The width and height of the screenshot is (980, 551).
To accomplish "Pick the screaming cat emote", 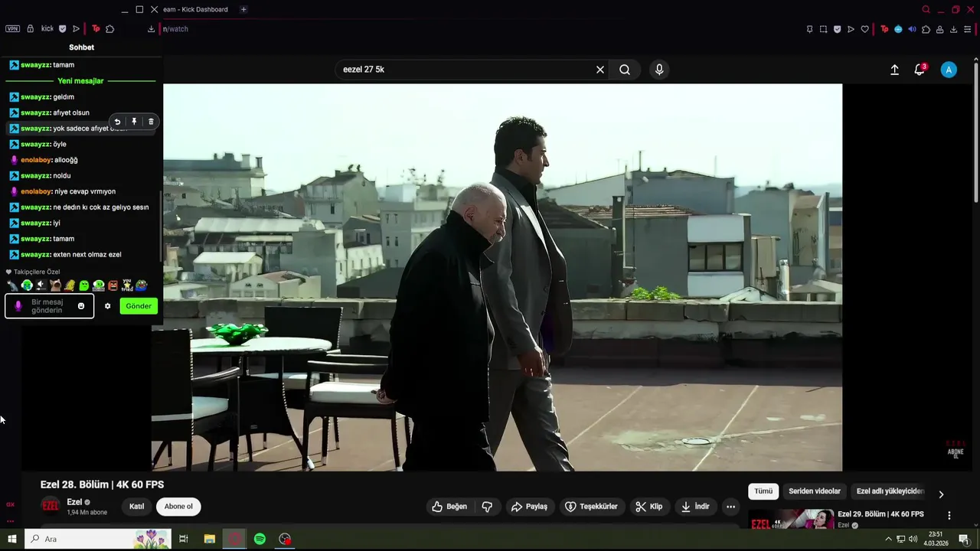I will [55, 285].
